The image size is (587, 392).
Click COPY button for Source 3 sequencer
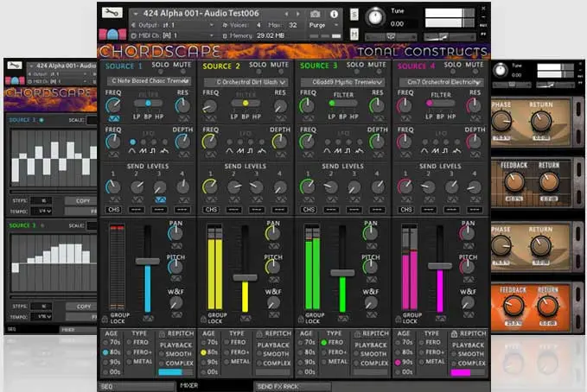(83, 307)
